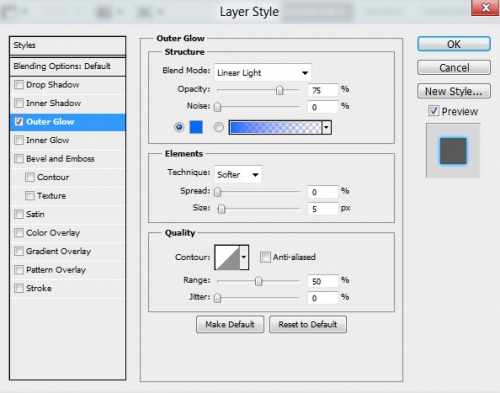Tick the Bevel and Emboss checkbox

[x=19, y=159]
